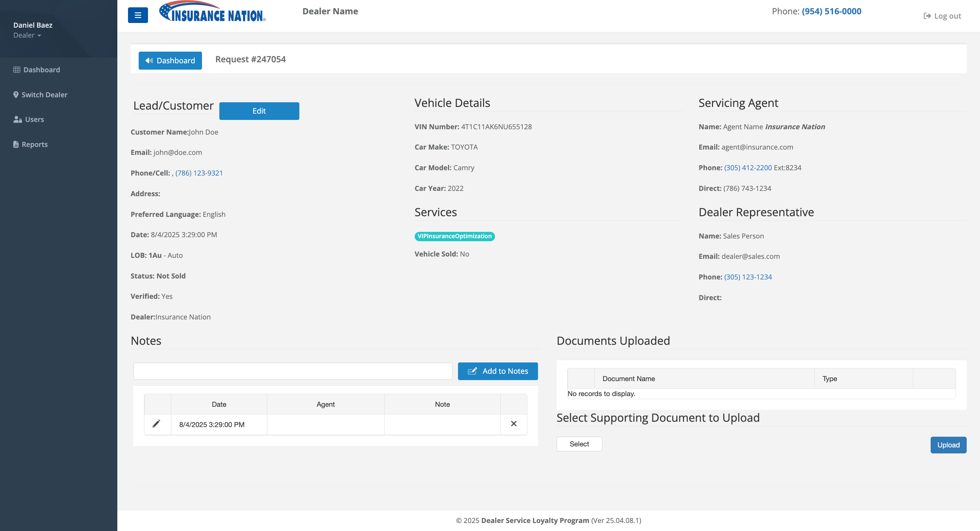980x531 pixels.
Task: Click the Agent column header in Notes
Action: pyautogui.click(x=326, y=404)
